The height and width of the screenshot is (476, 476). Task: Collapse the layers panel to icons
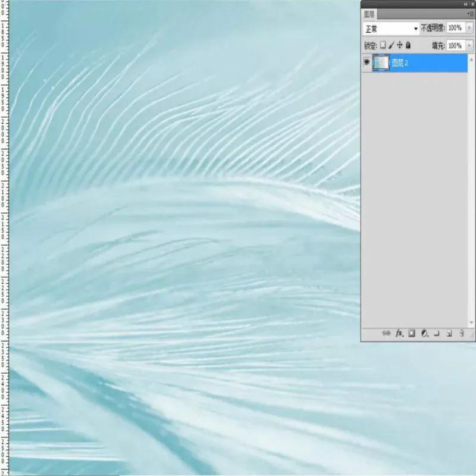[466, 4]
